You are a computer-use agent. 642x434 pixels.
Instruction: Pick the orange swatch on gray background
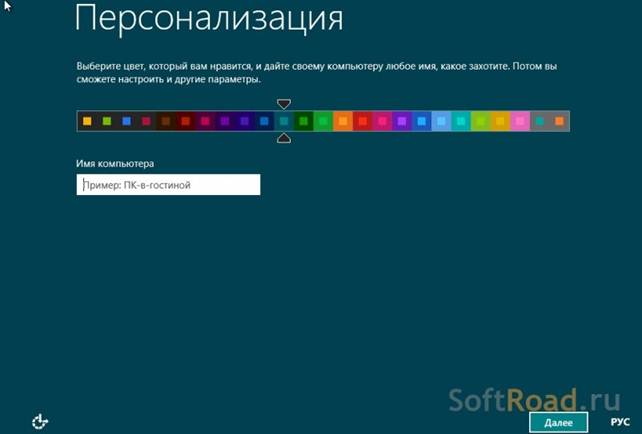(559, 121)
